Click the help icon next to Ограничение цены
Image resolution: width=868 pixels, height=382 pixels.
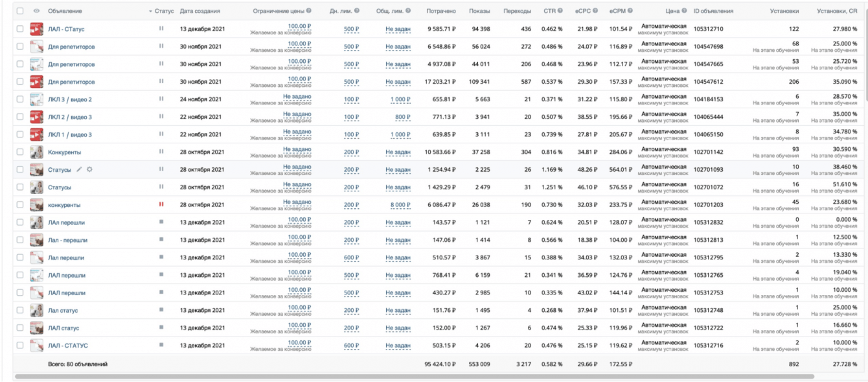(x=309, y=11)
